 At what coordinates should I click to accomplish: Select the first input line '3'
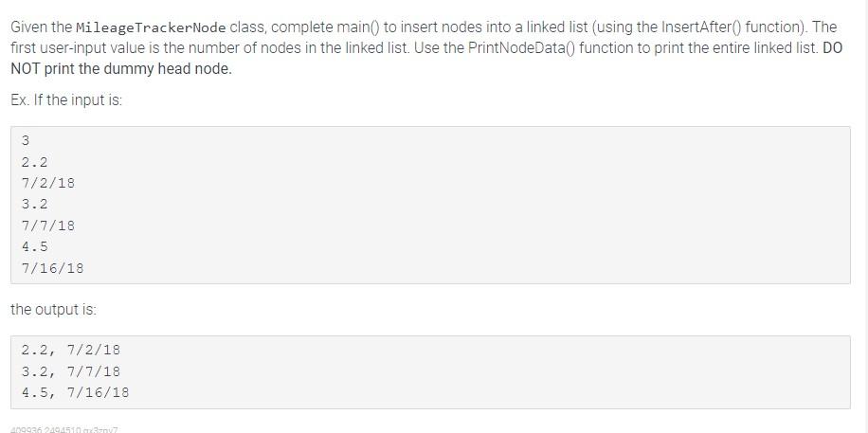click(26, 140)
